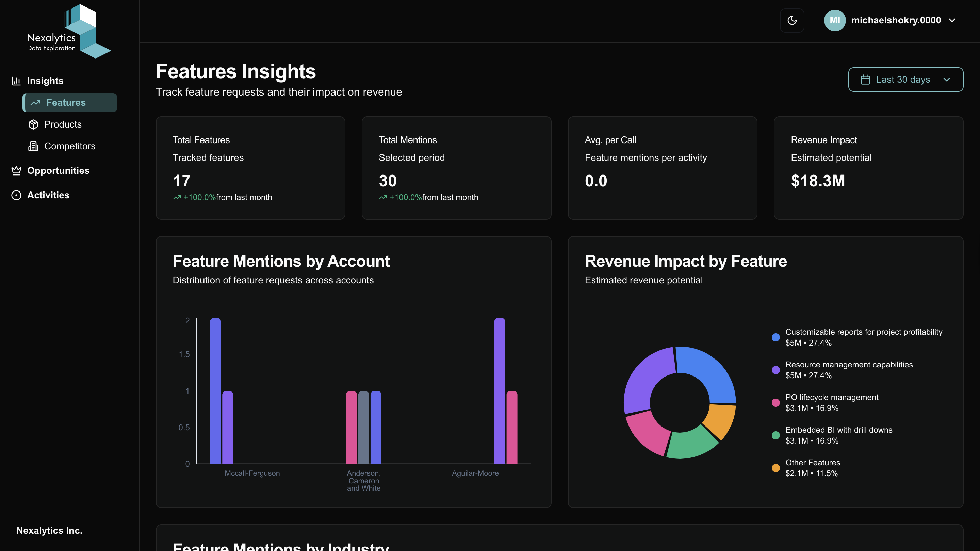Open Opportunities via the crown icon

16,171
